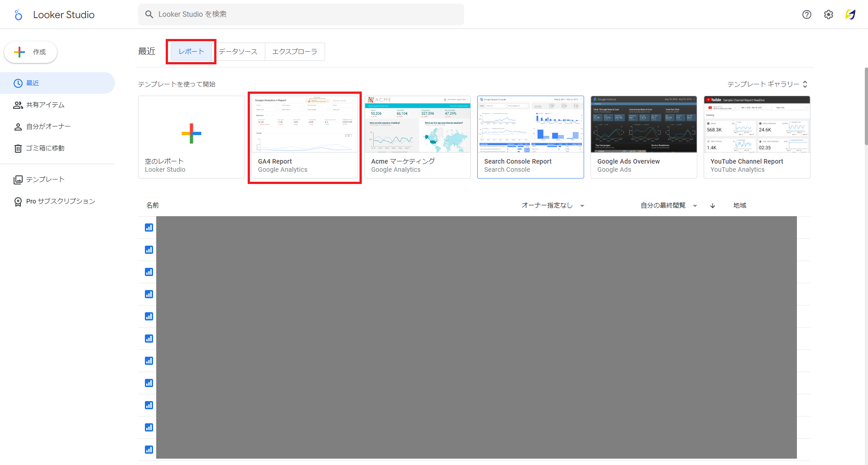
Task: Click the user account avatar icon
Action: tap(850, 15)
